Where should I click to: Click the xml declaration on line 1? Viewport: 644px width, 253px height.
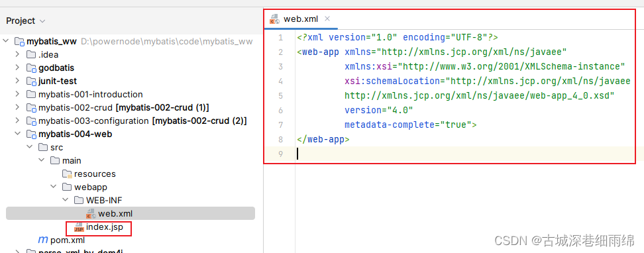point(398,37)
